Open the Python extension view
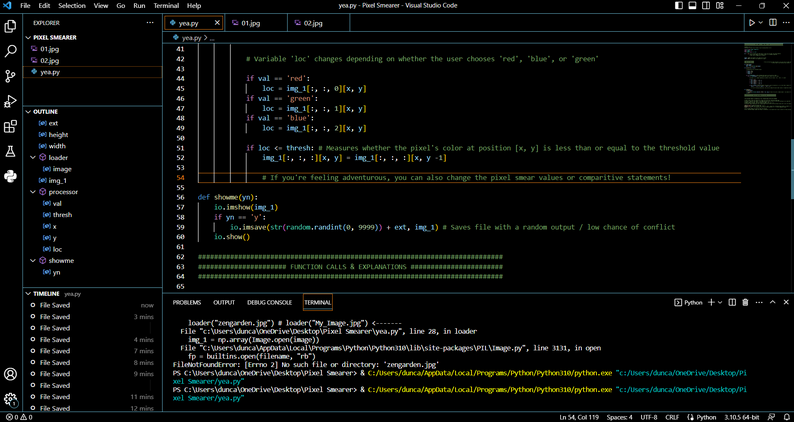The image size is (794, 422). pyautogui.click(x=10, y=176)
